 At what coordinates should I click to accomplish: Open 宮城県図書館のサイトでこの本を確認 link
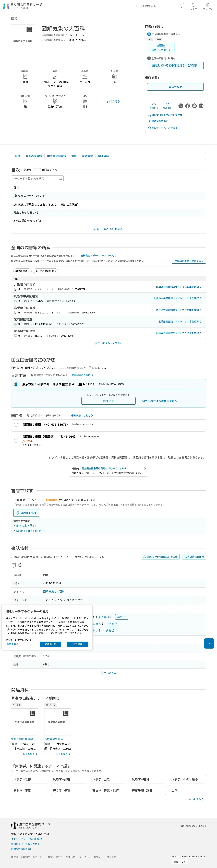click(180, 322)
